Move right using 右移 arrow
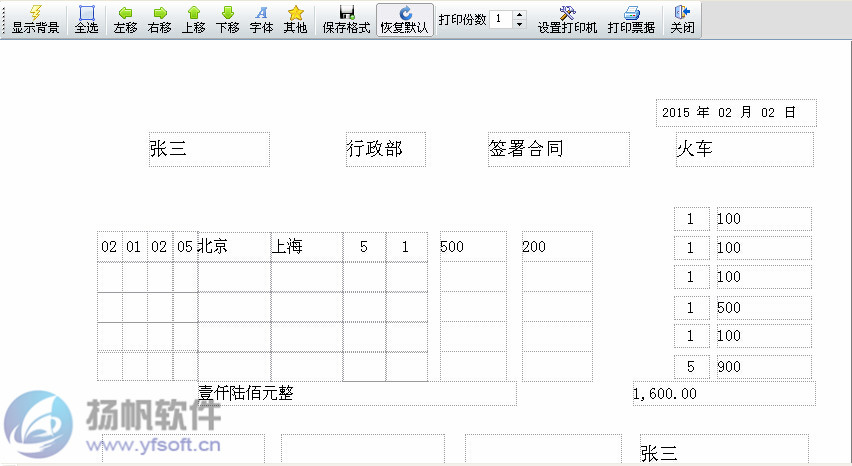The width and height of the screenshot is (852, 466). point(159,19)
